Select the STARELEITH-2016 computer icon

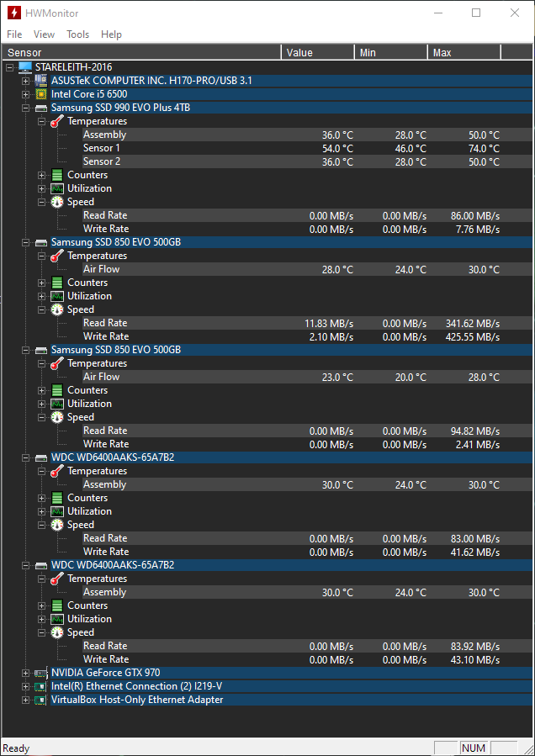click(x=25, y=67)
